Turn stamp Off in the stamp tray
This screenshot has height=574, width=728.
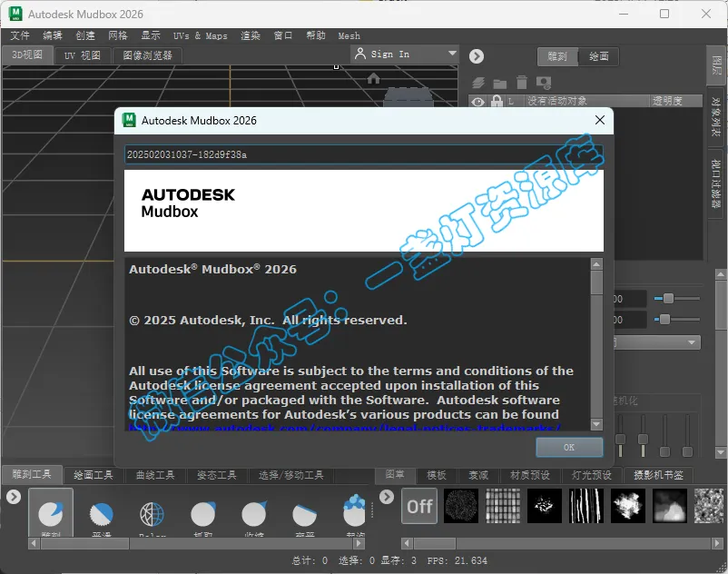(419, 506)
